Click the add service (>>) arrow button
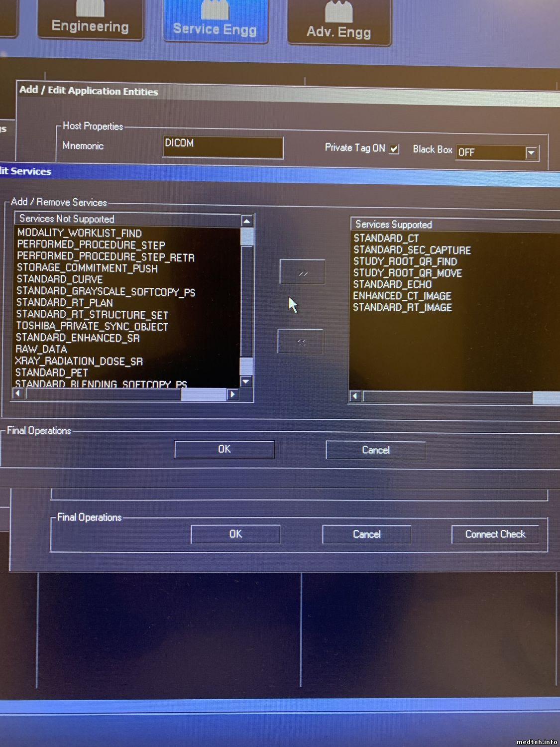 pyautogui.click(x=302, y=272)
